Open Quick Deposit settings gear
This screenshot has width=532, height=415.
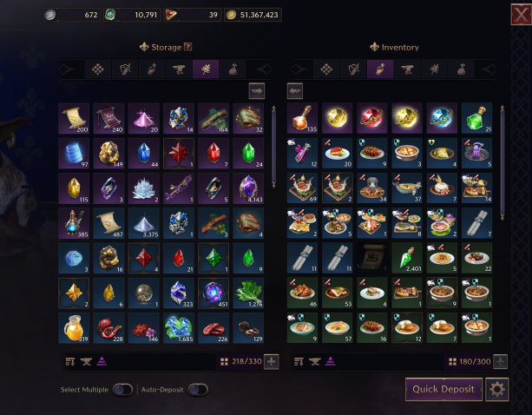click(497, 389)
